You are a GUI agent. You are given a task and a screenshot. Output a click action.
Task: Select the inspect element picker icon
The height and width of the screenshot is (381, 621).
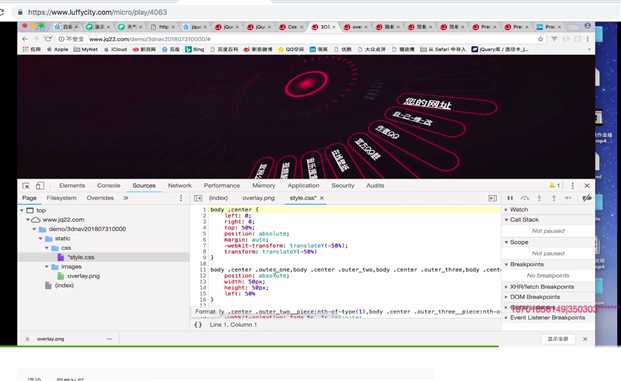[26, 185]
